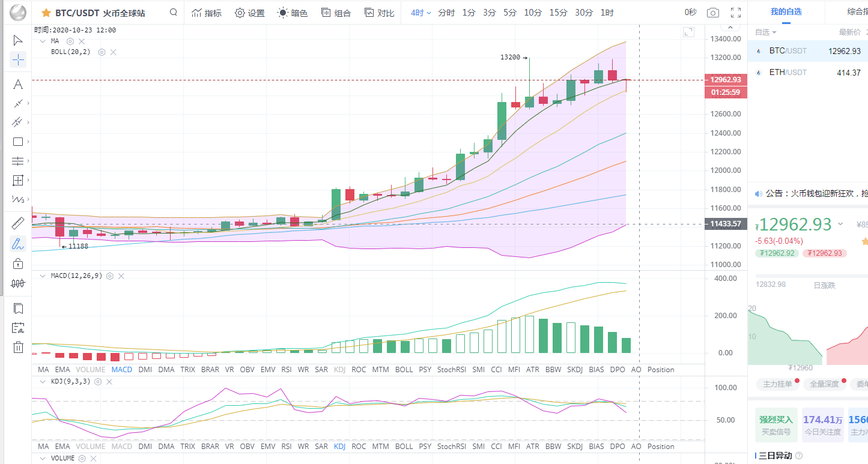
Task: Enter fullscreen mode from top toolbar
Action: [735, 13]
